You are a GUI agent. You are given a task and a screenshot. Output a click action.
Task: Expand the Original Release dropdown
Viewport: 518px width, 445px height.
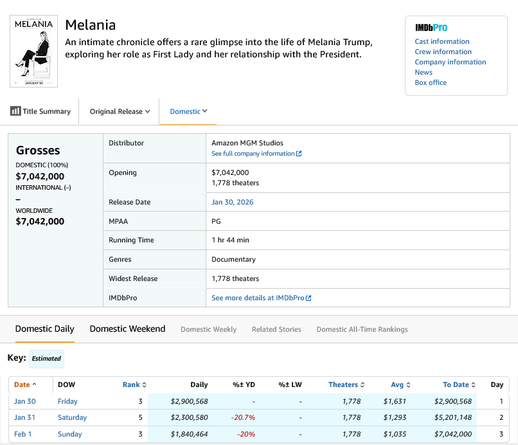(120, 111)
